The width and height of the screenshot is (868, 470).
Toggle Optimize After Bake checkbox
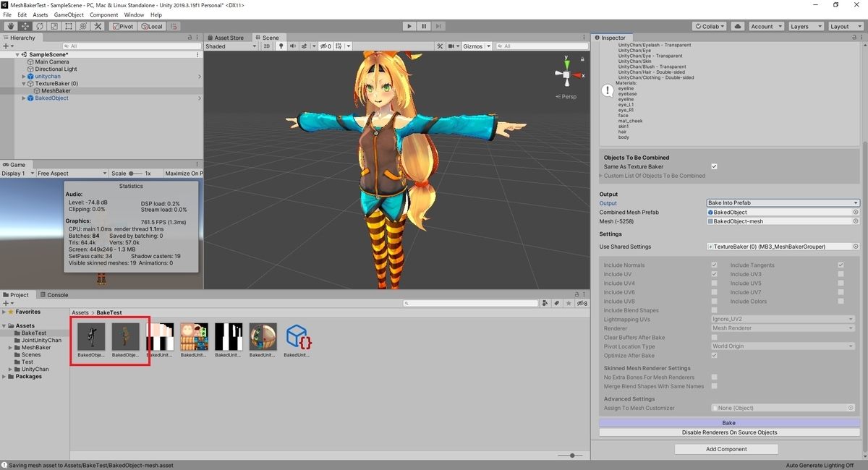point(714,355)
